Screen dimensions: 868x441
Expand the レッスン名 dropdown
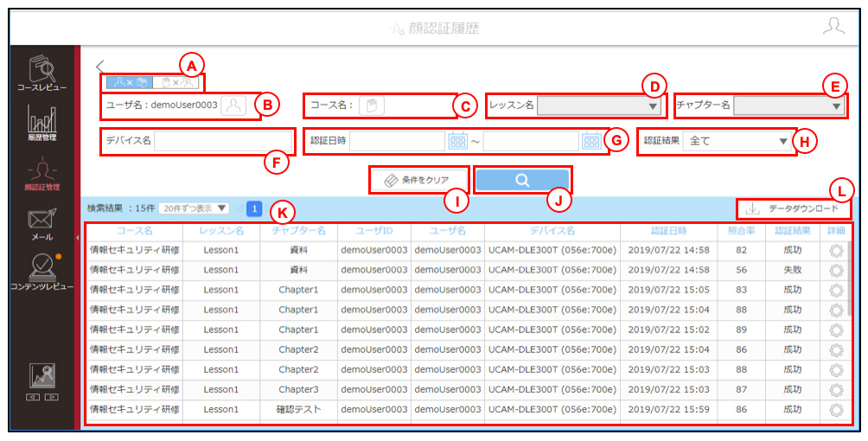coord(598,105)
